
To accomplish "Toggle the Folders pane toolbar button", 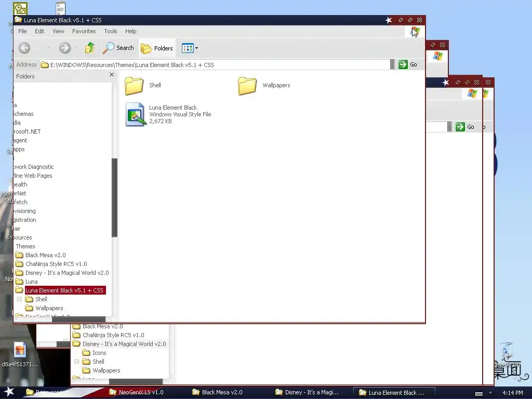I will point(157,48).
